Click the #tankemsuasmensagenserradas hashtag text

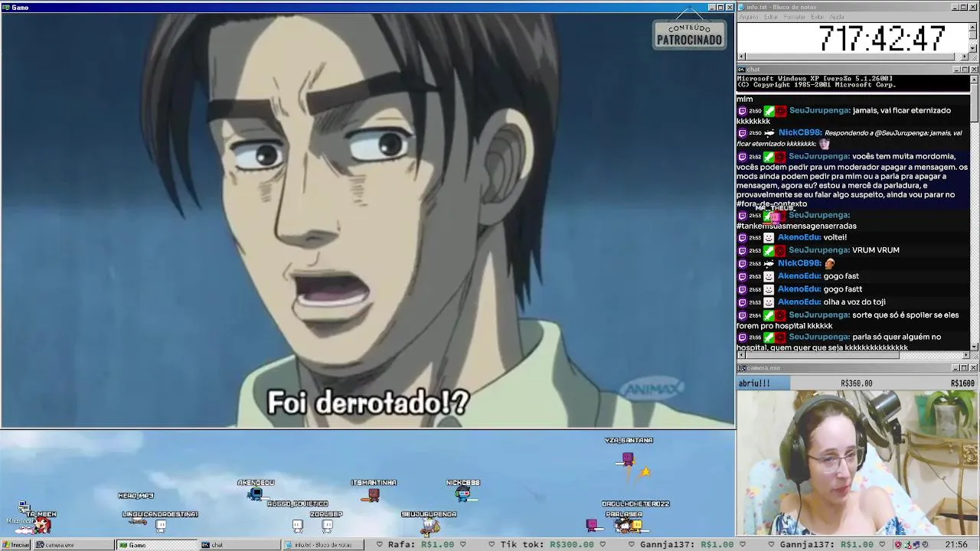(x=796, y=226)
